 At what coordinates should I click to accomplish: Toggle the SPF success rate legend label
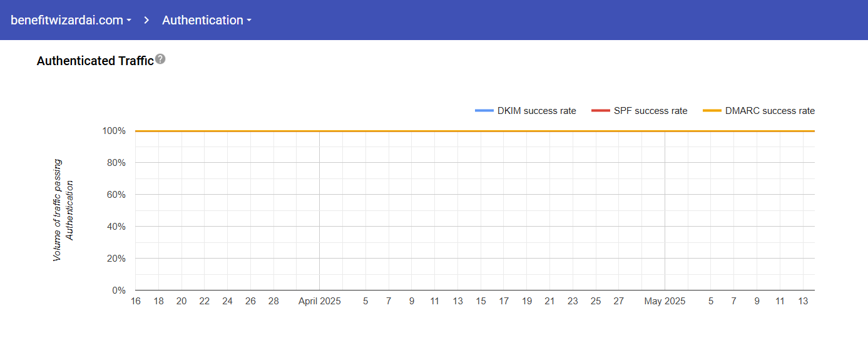[x=650, y=111]
